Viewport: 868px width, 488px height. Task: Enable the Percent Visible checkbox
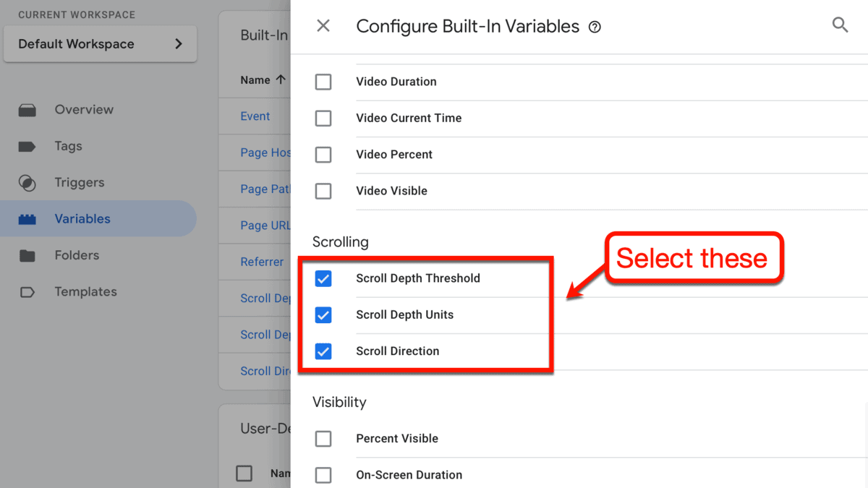[323, 439]
